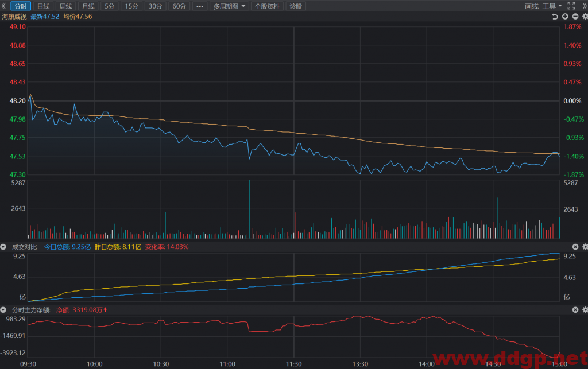The image size is (588, 369).
Task: Collapse the 分时主力净额 indicator panel arrow
Action: [3, 310]
